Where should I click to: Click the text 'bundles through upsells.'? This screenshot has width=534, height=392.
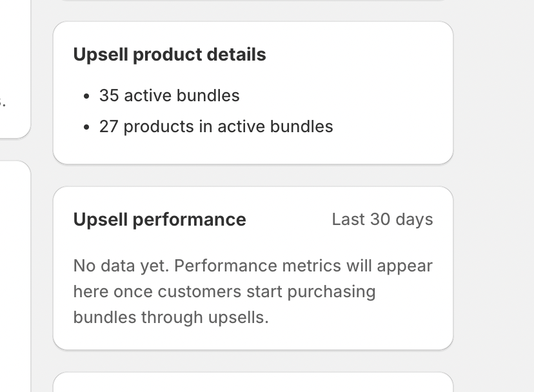coord(171,317)
